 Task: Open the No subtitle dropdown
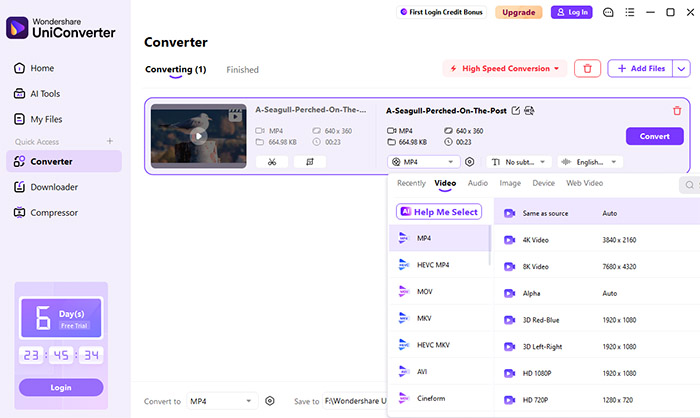click(519, 162)
